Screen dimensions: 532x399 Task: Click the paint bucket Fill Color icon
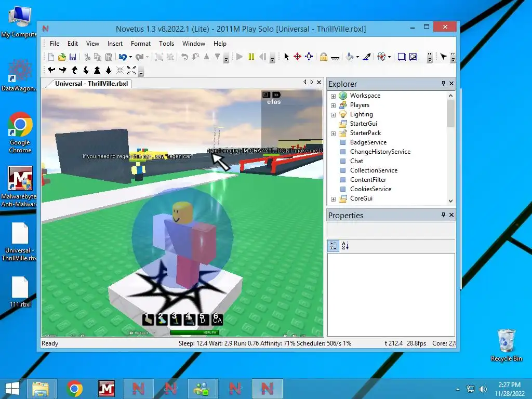(350, 57)
